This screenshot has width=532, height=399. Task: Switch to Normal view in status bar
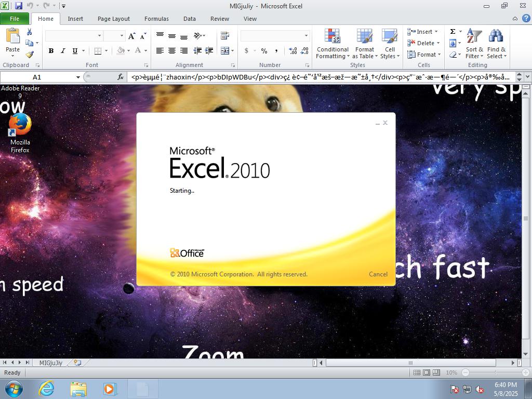tap(417, 373)
